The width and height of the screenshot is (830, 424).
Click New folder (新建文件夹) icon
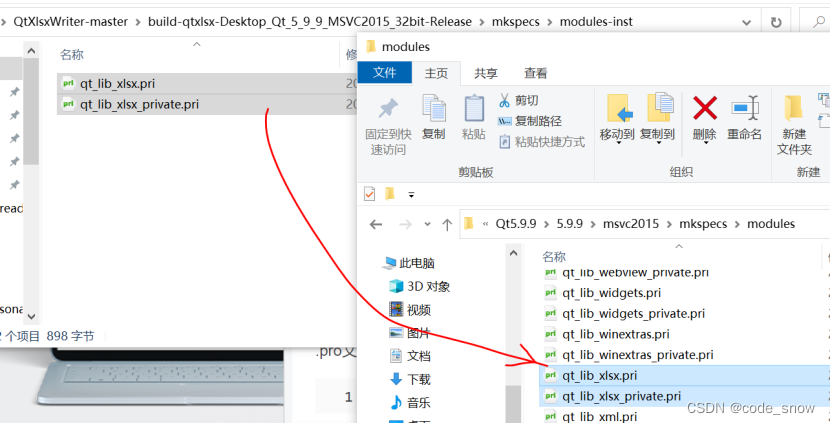pyautogui.click(x=793, y=108)
